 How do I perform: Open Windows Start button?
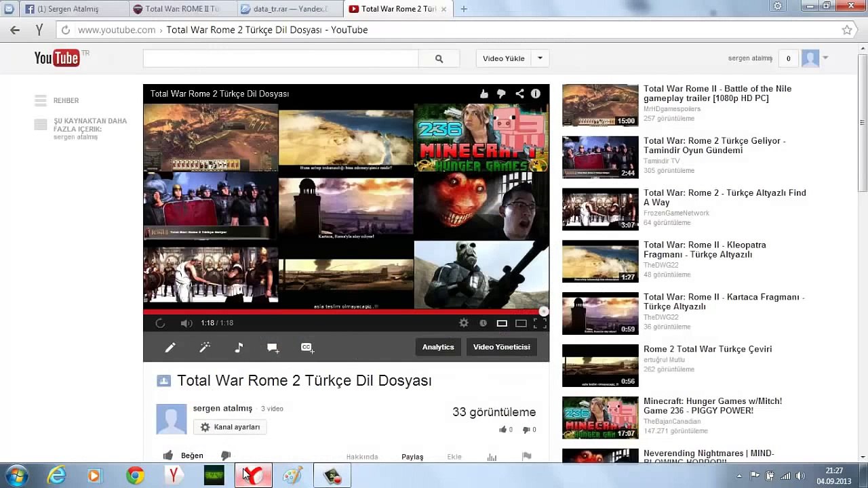click(16, 476)
